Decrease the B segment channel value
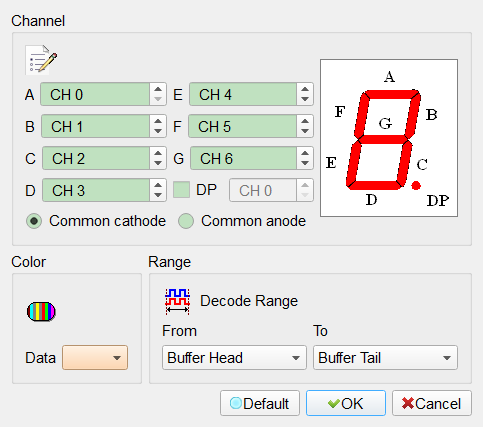483x427 pixels. click(x=158, y=132)
